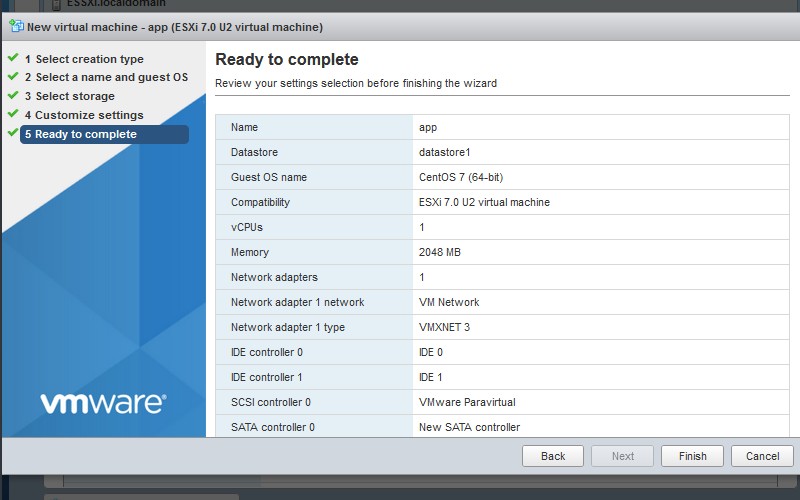800x500 pixels.
Task: Click the 'VM Network' value
Action: 449,302
